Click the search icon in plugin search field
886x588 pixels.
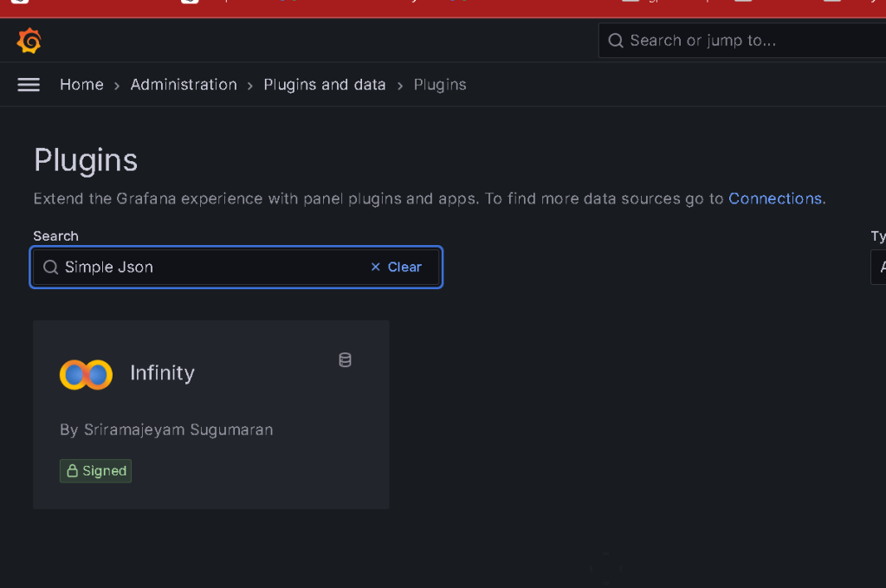(51, 268)
